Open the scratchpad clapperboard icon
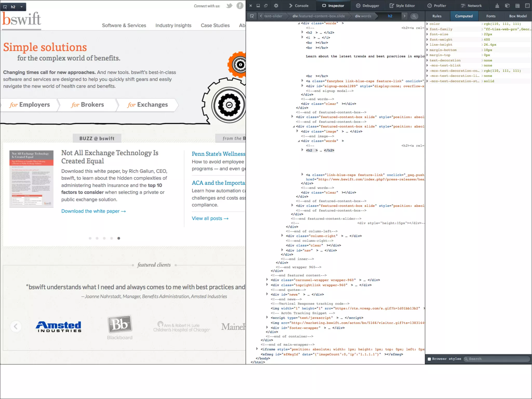 pos(517,5)
